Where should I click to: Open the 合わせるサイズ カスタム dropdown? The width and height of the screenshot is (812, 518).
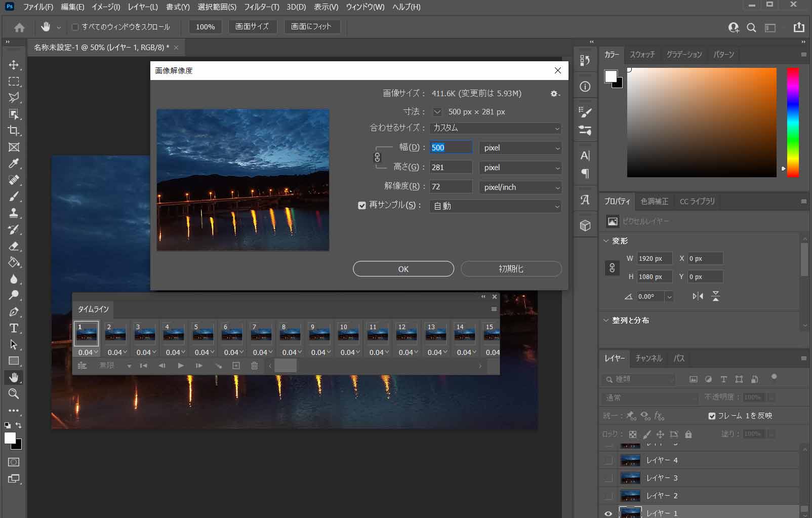(496, 128)
